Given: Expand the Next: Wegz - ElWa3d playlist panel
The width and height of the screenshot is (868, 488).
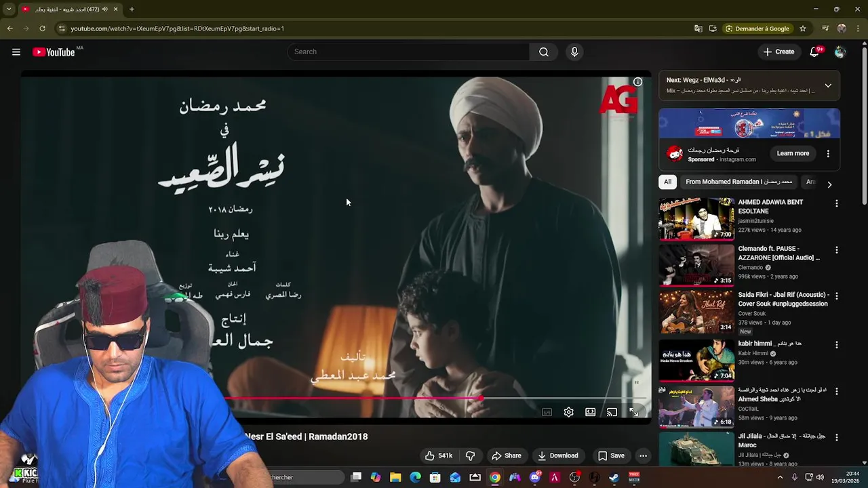Looking at the screenshot, I should click(x=828, y=86).
